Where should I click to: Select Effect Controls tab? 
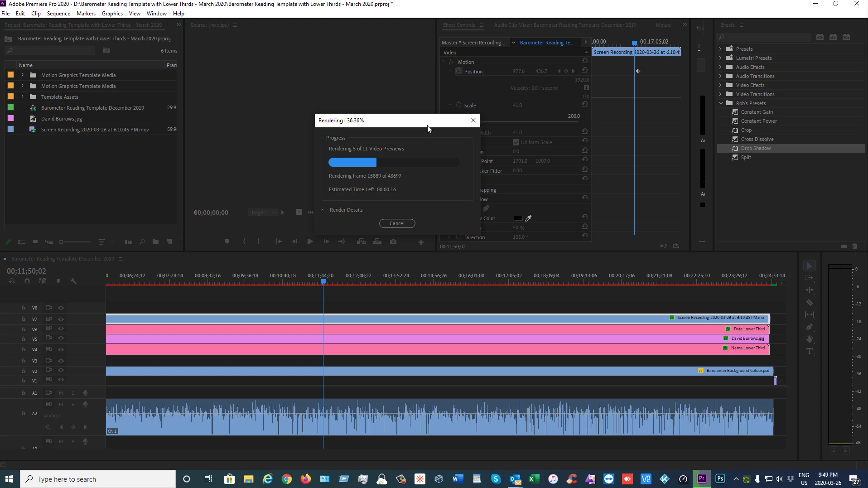(x=459, y=25)
